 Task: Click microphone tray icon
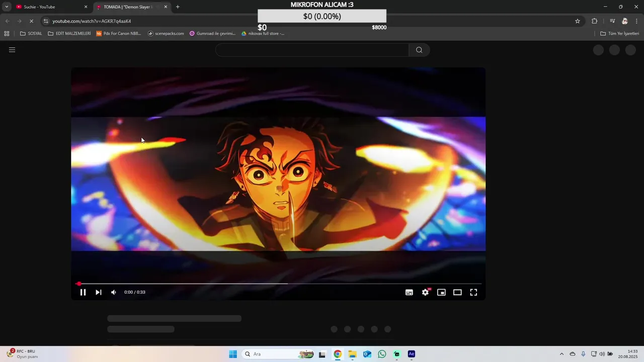pos(583,354)
